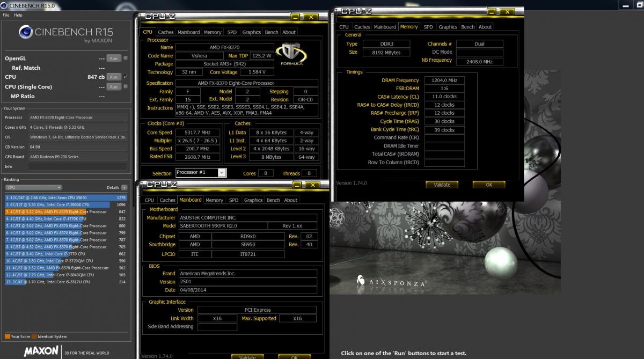Run the CPU benchmark
The image size is (644, 359).
[x=113, y=77]
